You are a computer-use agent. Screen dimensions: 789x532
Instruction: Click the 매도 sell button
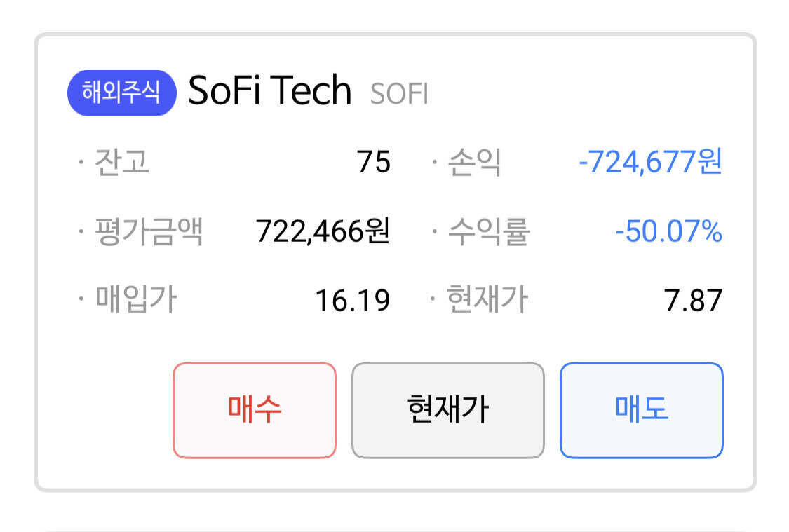pos(640,411)
